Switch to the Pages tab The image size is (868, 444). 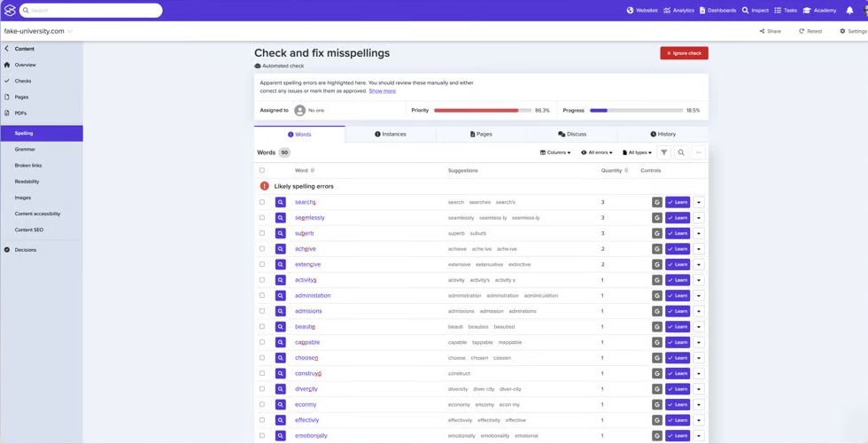click(x=481, y=134)
